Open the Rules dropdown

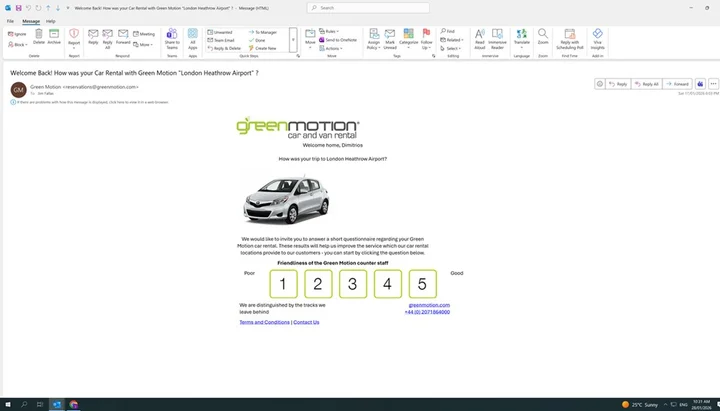[x=329, y=31]
